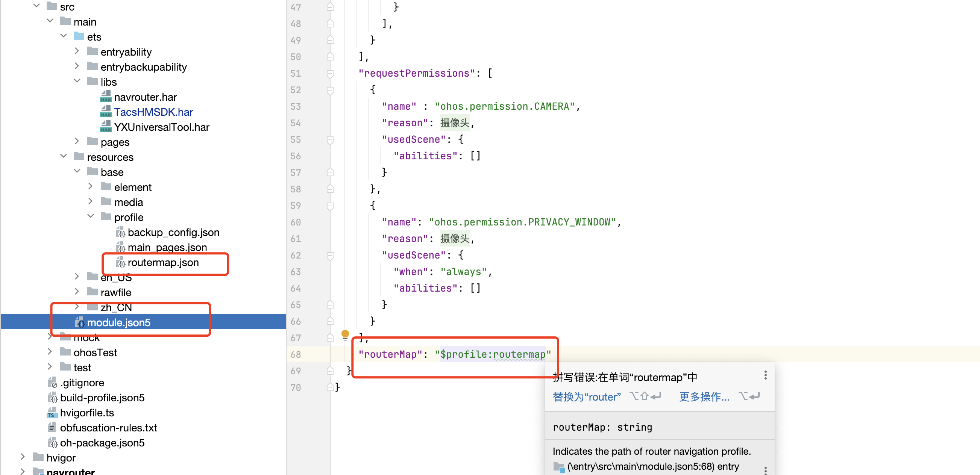Click the fold marker on line 55
980x475 pixels.
pos(330,139)
